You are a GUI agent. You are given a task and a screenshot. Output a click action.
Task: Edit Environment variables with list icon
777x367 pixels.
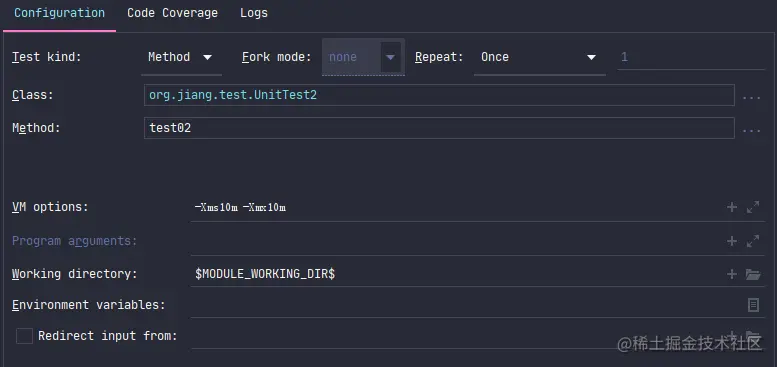click(x=753, y=305)
